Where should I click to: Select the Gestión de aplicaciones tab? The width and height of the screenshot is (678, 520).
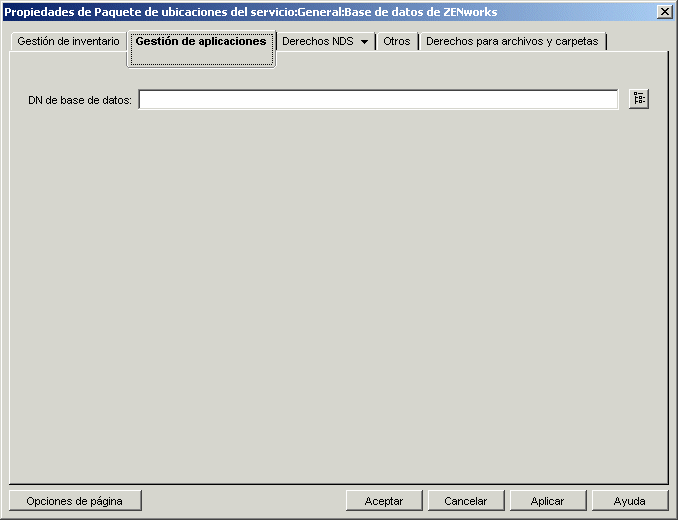[201, 48]
